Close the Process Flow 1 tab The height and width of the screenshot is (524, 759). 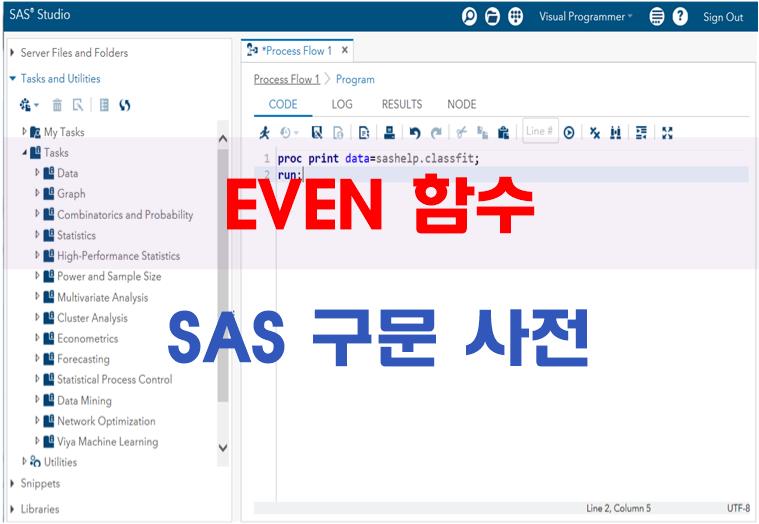tap(345, 50)
